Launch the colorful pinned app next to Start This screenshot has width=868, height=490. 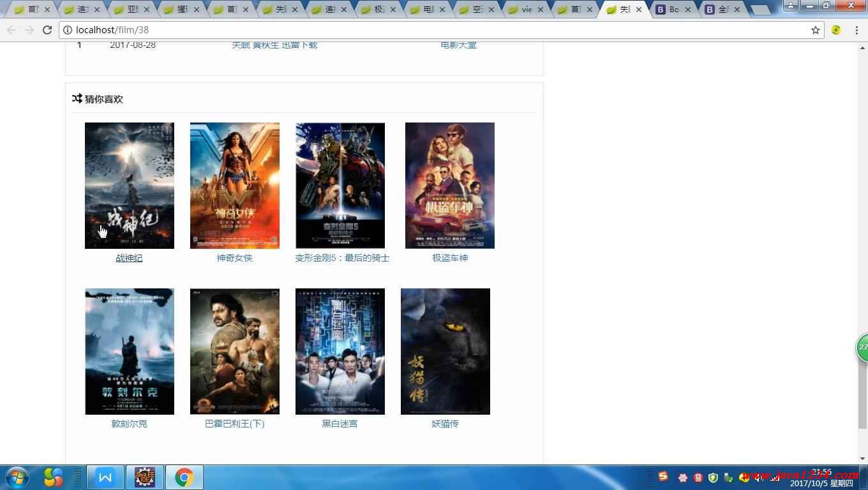(54, 477)
